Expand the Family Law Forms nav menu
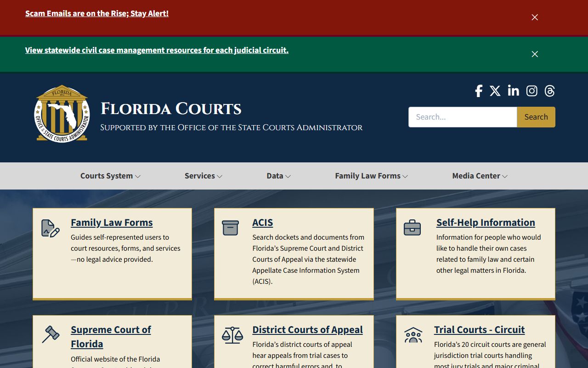Image resolution: width=588 pixels, height=368 pixels. point(371,176)
